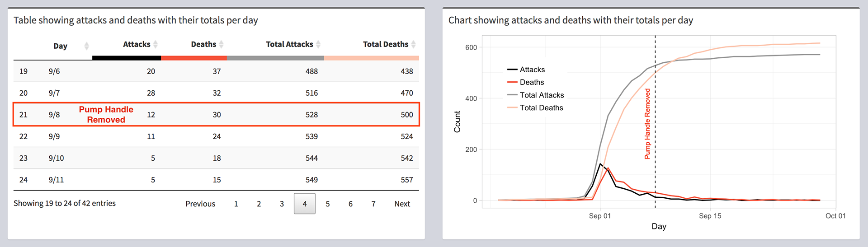Click sort arrows beside Total Attacks header

(x=318, y=44)
